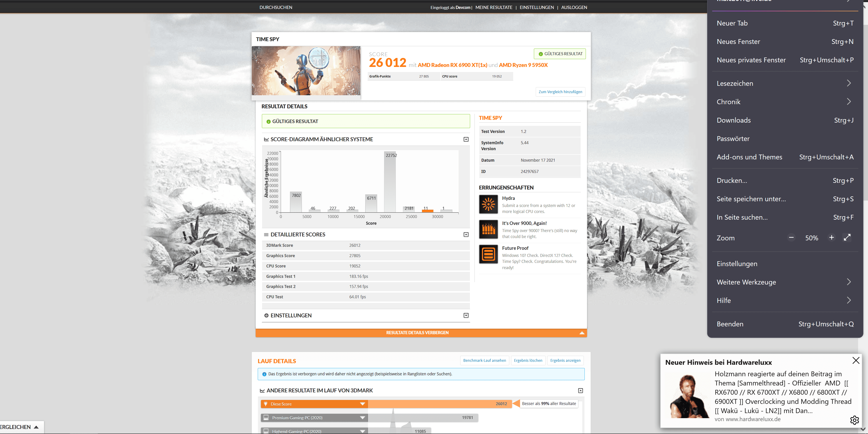Click the Future Proof achievement icon

488,254
